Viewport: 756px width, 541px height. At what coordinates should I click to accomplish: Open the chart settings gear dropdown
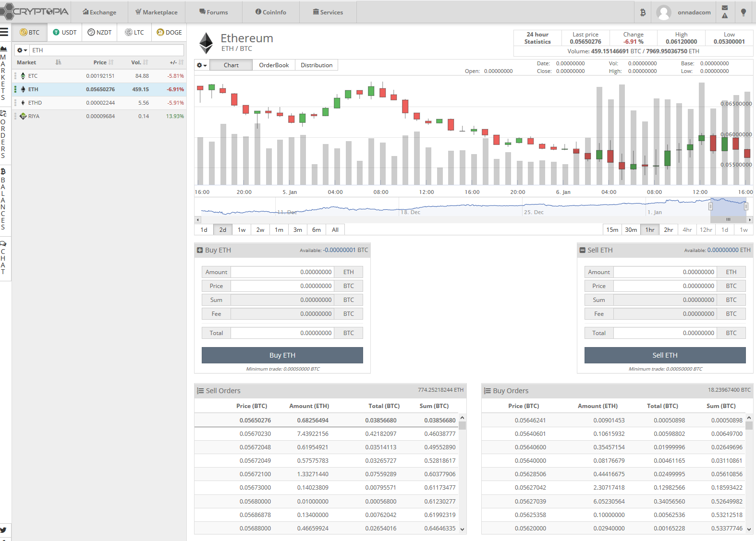[x=202, y=65]
